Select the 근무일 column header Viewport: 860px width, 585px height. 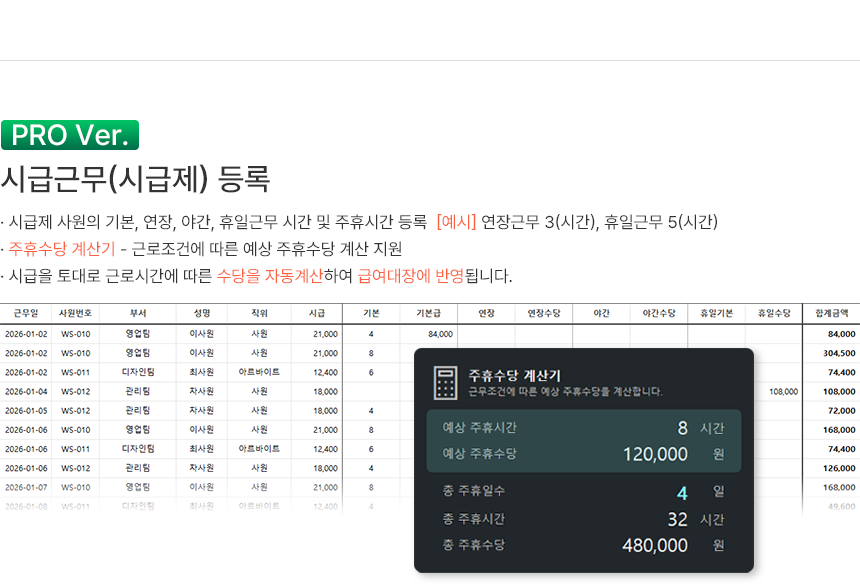25,314
